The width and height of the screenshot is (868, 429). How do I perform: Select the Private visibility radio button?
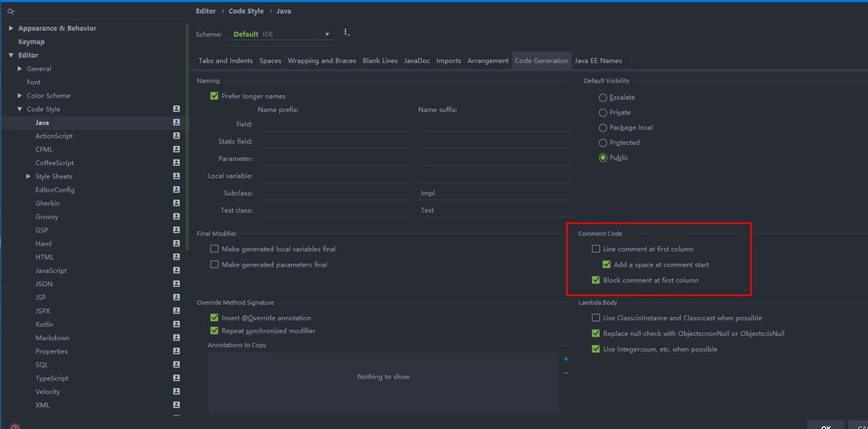(603, 113)
